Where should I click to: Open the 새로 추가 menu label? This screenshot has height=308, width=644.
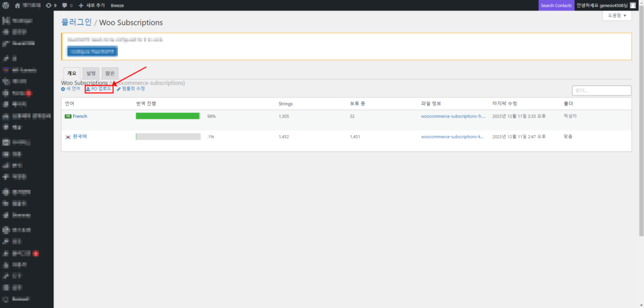coord(96,5)
